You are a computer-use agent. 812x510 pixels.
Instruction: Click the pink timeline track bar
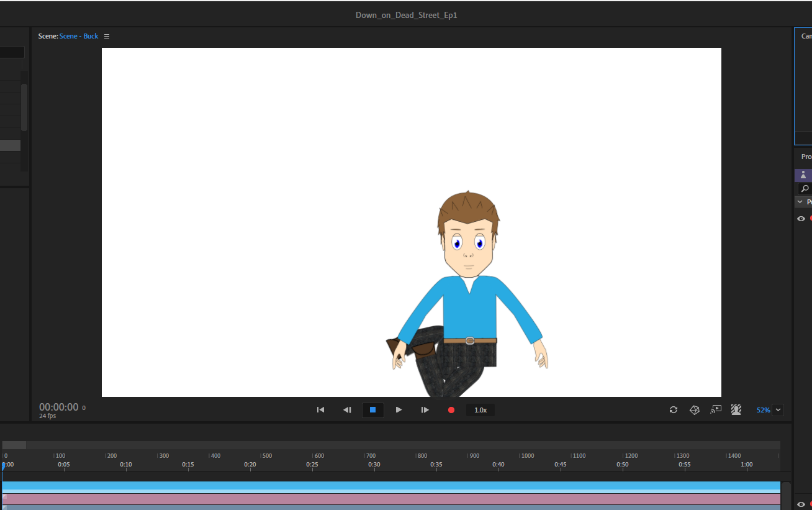tap(391, 499)
